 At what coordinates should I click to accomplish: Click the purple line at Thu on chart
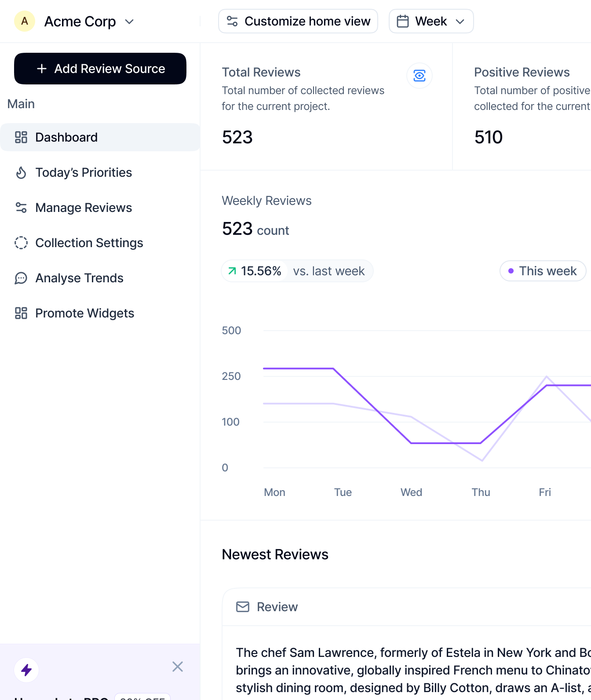pos(481,443)
